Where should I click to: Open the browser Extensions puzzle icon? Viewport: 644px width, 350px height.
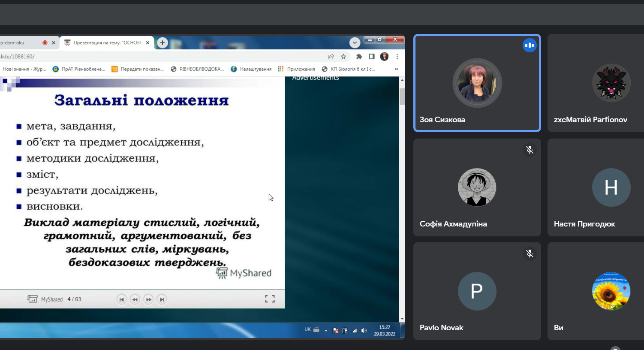[359, 57]
